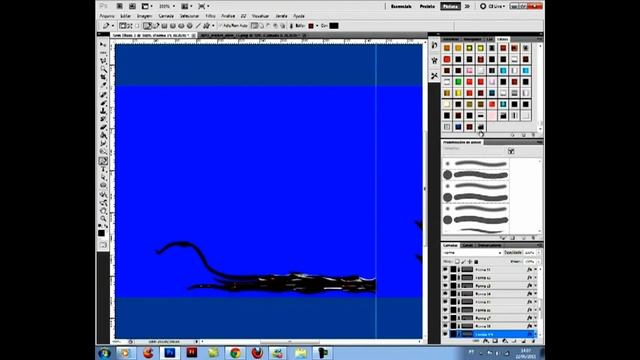Select the Move tool
This screenshot has width=640, height=360.
click(103, 44)
